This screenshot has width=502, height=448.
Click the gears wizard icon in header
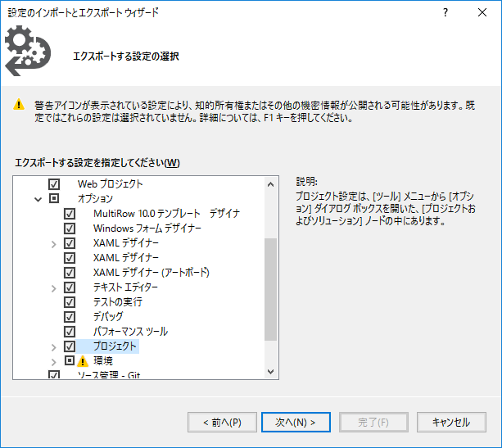[28, 51]
